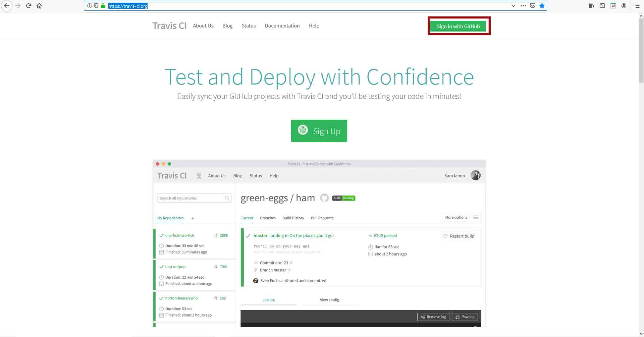Select the View config tab
This screenshot has width=644, height=337.
pos(329,300)
